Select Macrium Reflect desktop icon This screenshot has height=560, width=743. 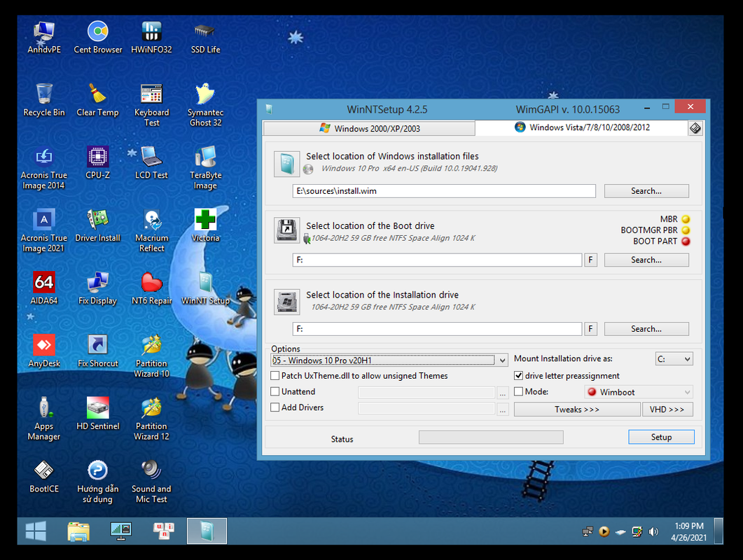coord(152,231)
